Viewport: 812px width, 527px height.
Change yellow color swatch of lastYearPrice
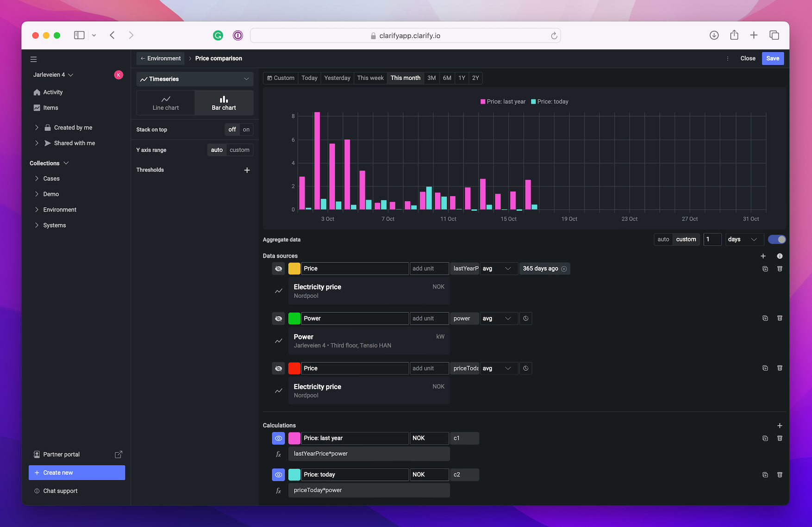tap(294, 268)
